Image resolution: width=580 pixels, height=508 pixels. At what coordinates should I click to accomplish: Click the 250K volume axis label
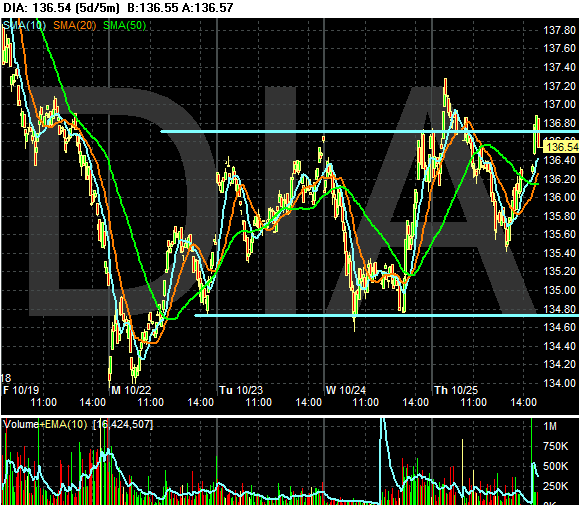tap(556, 486)
